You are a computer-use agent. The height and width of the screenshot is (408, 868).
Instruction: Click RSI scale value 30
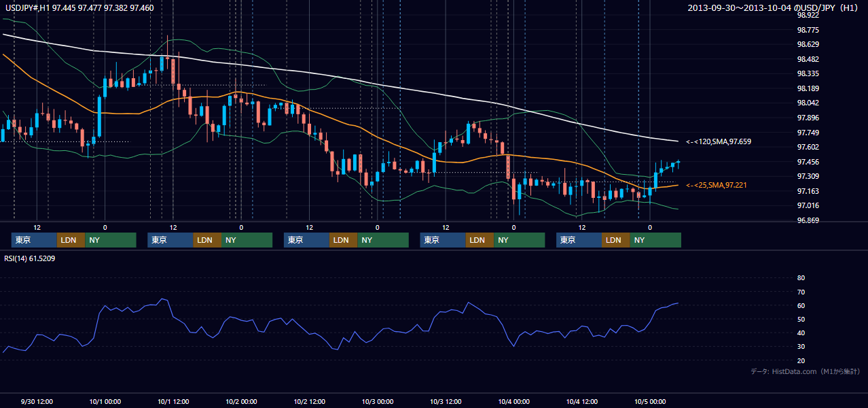[801, 347]
